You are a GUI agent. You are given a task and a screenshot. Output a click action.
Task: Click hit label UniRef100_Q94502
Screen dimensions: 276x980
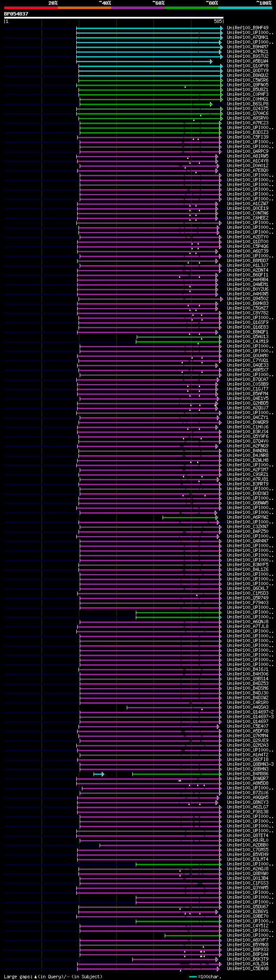click(x=248, y=298)
